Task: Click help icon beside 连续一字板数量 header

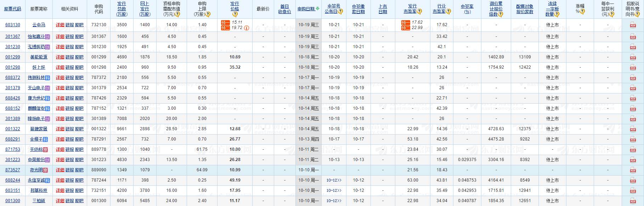Action: coord(557,15)
